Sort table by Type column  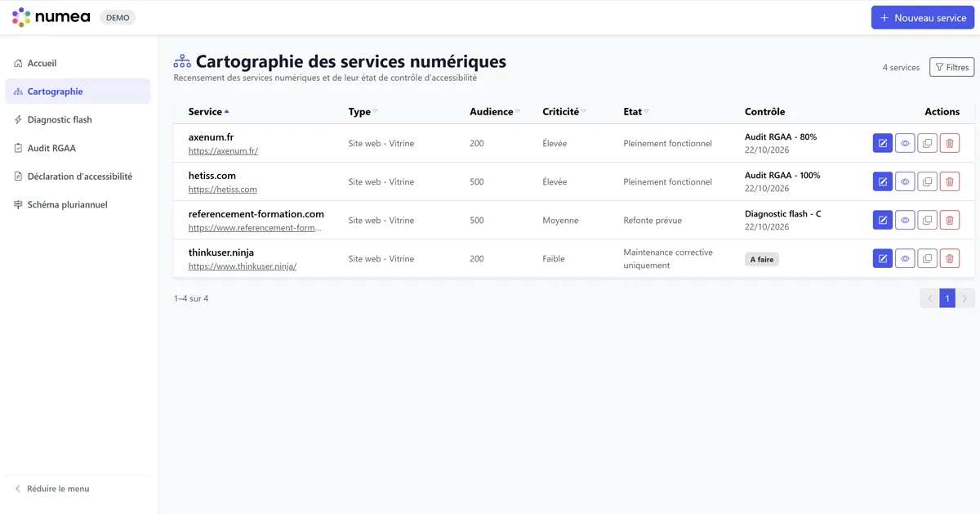pos(363,112)
